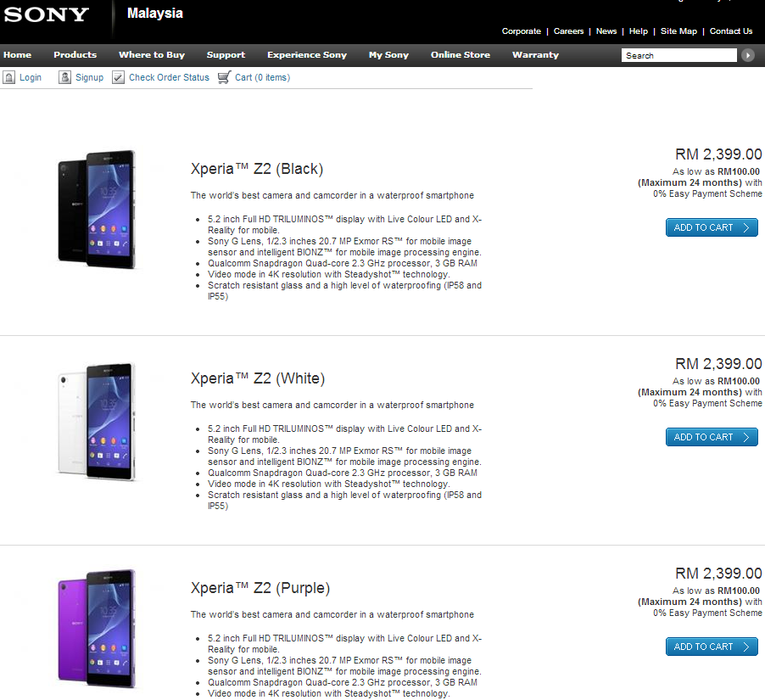Select the Where to Buy menu

click(152, 54)
